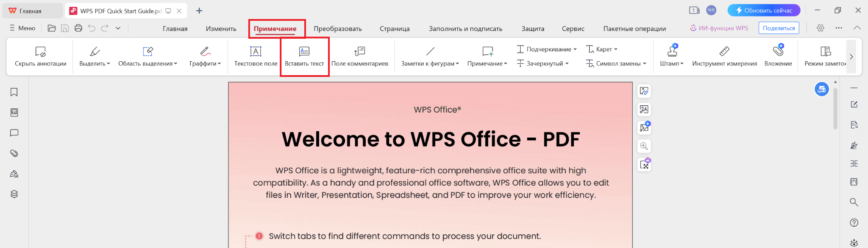This screenshot has width=868, height=248.
Task: Open the signatures panel in left sidebar
Action: [14, 174]
